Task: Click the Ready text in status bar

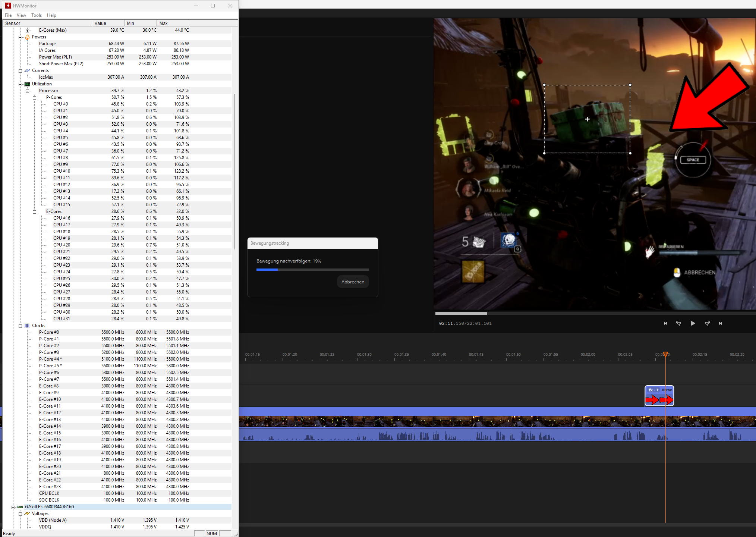Action: coord(9,534)
